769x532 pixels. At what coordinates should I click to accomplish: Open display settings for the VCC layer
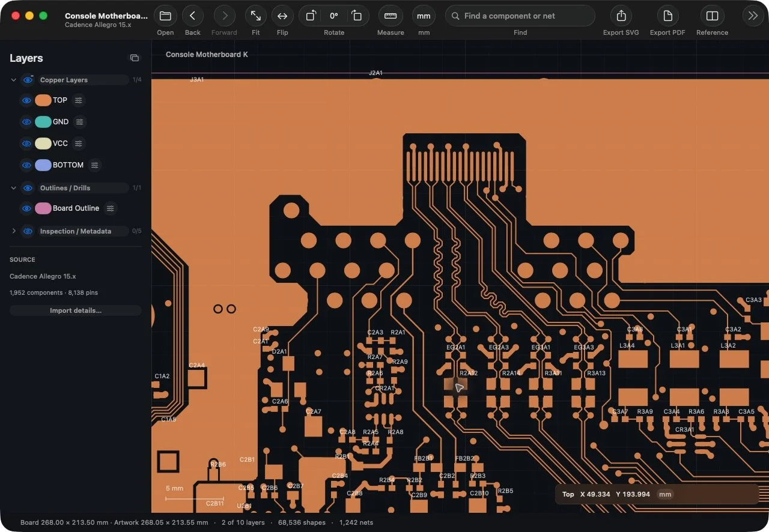pos(78,144)
